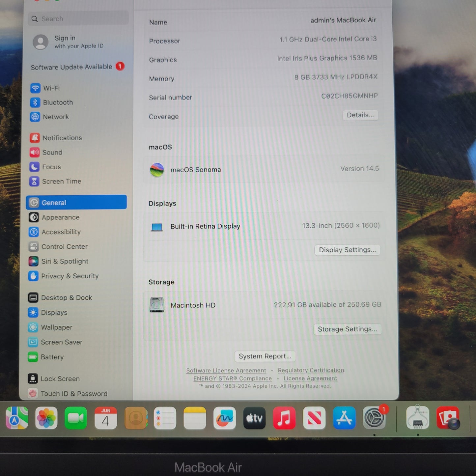The image size is (476, 476).
Task: Open FaceTime in the Dock
Action: click(76, 418)
